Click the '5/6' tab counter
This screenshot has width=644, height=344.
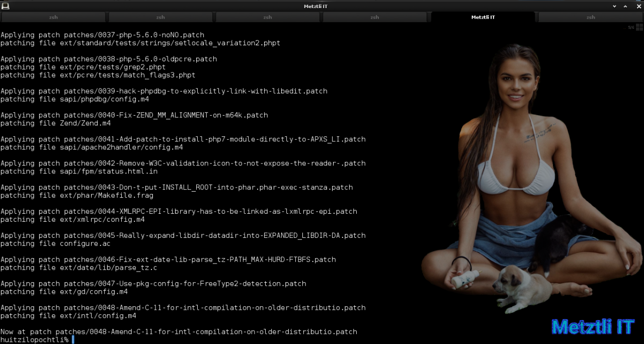pyautogui.click(x=631, y=28)
